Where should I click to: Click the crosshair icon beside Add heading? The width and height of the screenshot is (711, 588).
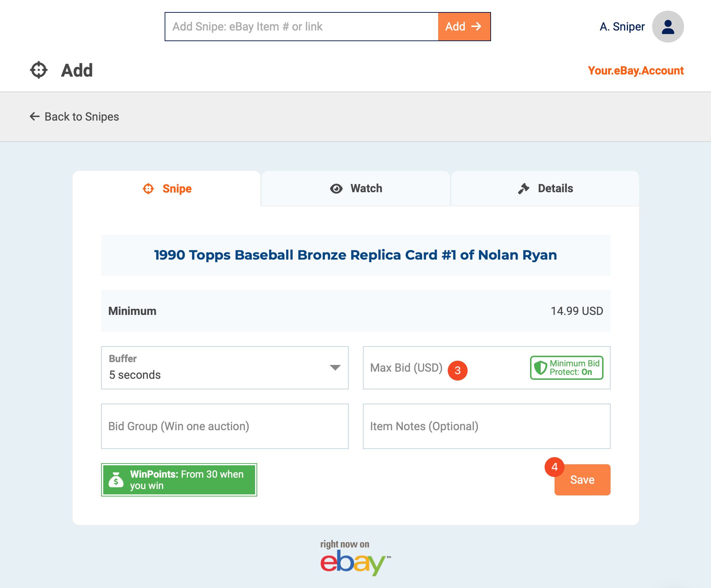39,70
